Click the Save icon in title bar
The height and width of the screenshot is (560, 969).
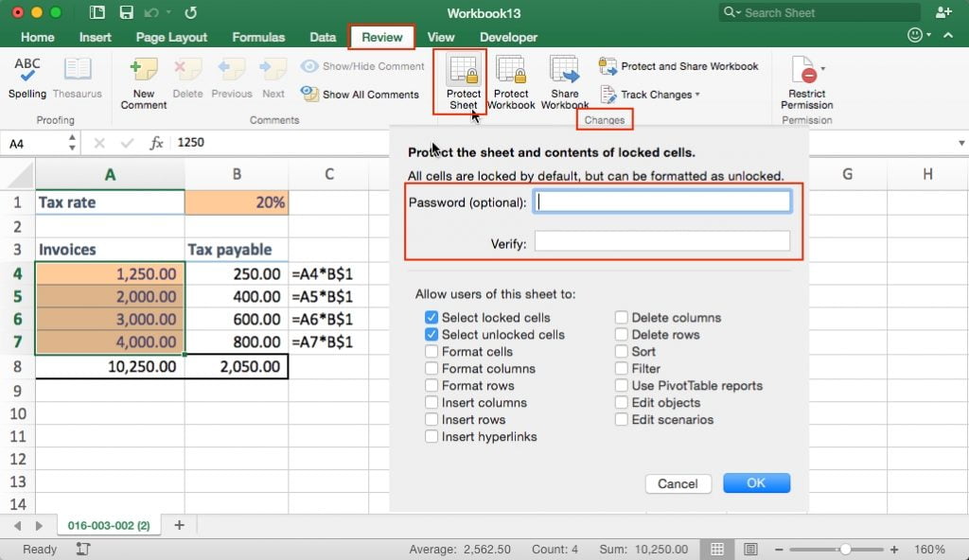point(126,12)
